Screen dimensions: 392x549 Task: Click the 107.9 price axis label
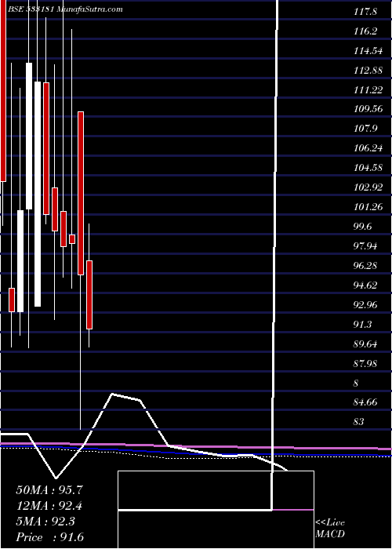tap(365, 129)
